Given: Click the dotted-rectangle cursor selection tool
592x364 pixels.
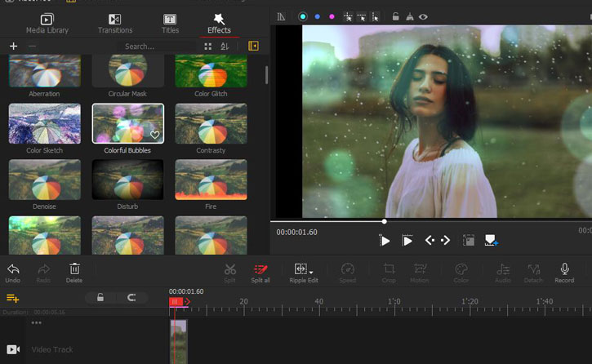Looking at the screenshot, I should pyautogui.click(x=362, y=17).
